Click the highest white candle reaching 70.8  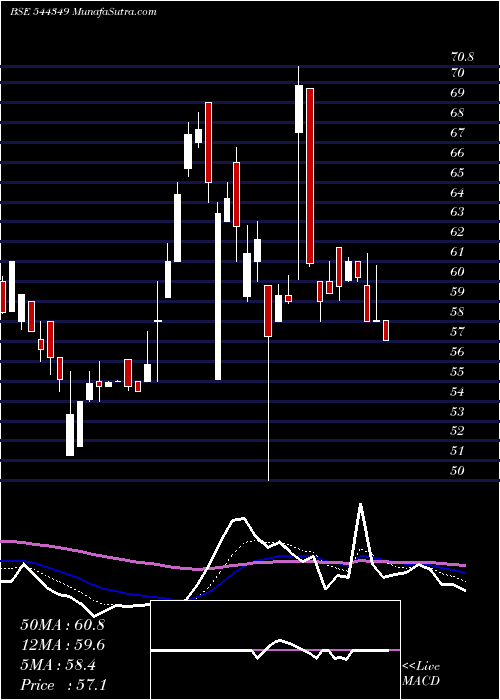[299, 108]
